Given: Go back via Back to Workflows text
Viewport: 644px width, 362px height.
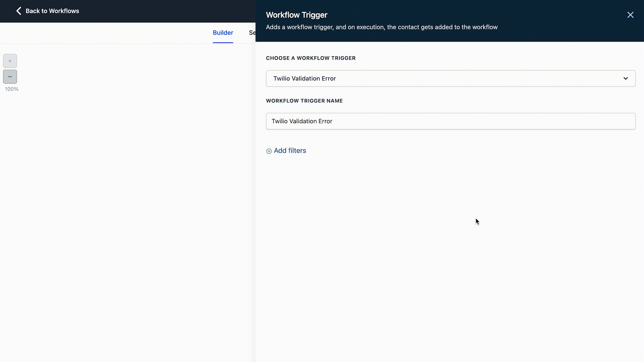Looking at the screenshot, I should [52, 11].
